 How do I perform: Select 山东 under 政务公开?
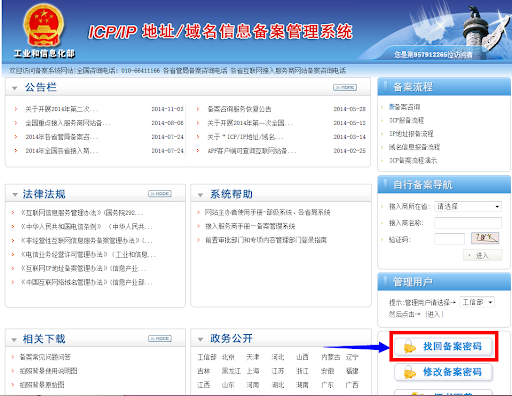[228, 385]
